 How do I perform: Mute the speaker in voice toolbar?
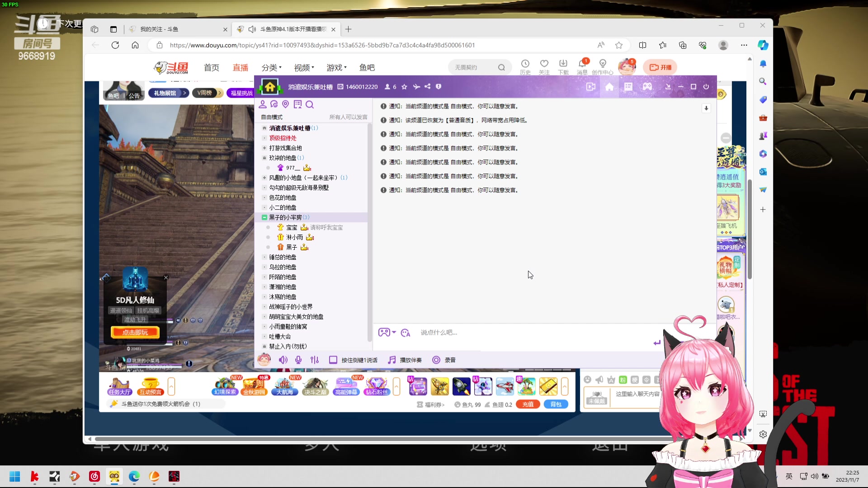tap(283, 360)
